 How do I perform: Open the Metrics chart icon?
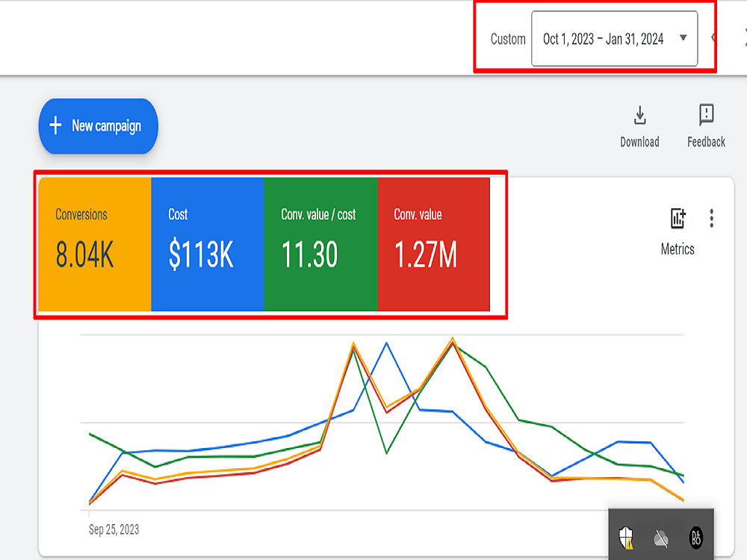click(678, 218)
